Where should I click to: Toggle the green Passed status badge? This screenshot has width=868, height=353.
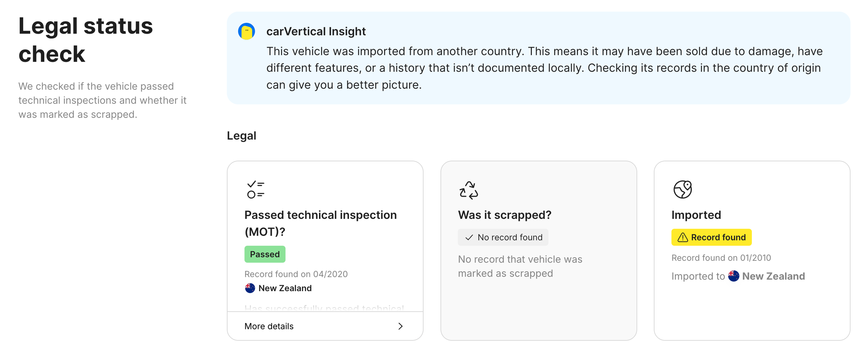click(x=265, y=254)
